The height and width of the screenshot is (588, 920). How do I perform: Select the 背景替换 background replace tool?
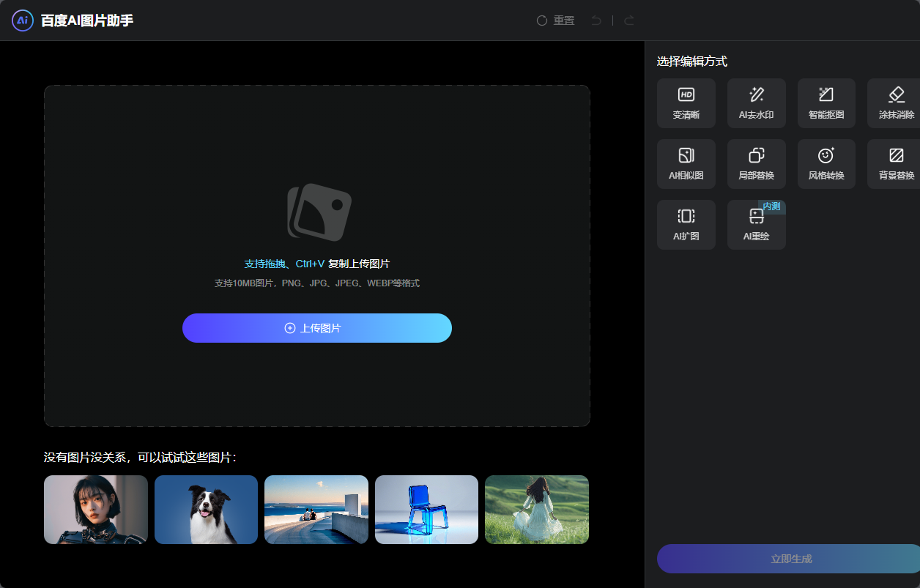(895, 164)
